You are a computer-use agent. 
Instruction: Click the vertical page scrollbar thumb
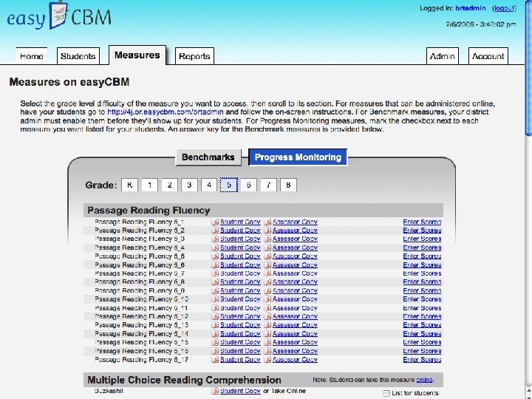coord(528,68)
